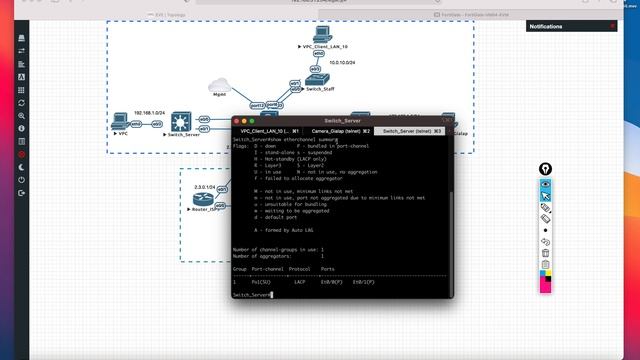Click the trash bin annotation icon

545,253
